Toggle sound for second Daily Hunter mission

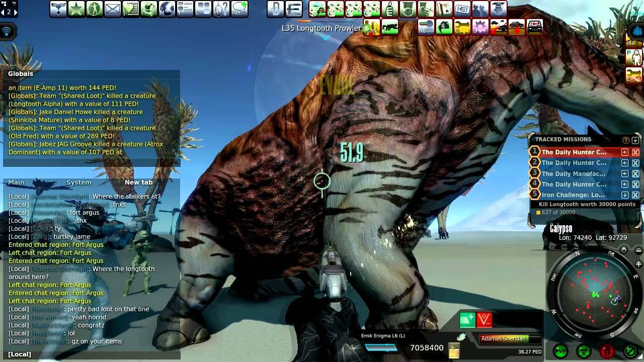(x=625, y=163)
